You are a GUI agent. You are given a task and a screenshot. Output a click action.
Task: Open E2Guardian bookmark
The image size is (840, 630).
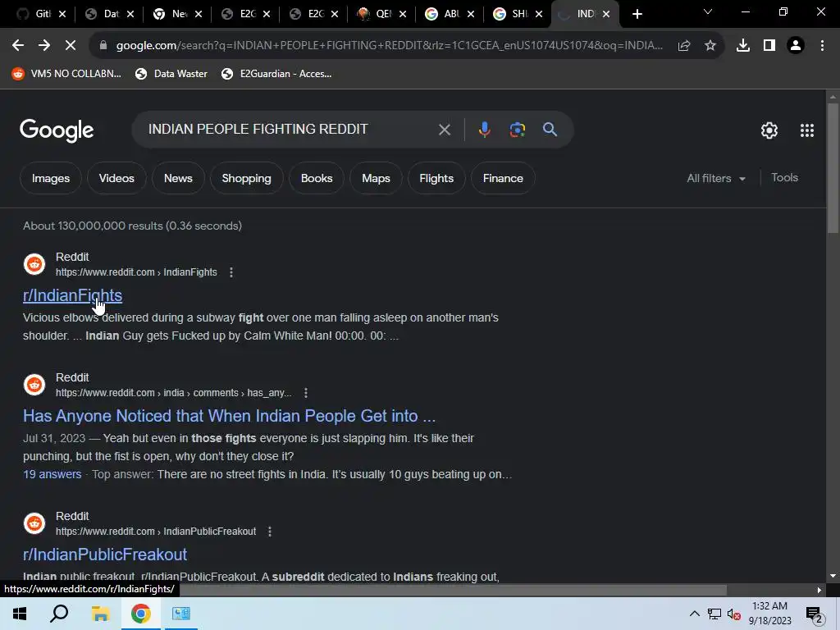coord(276,74)
